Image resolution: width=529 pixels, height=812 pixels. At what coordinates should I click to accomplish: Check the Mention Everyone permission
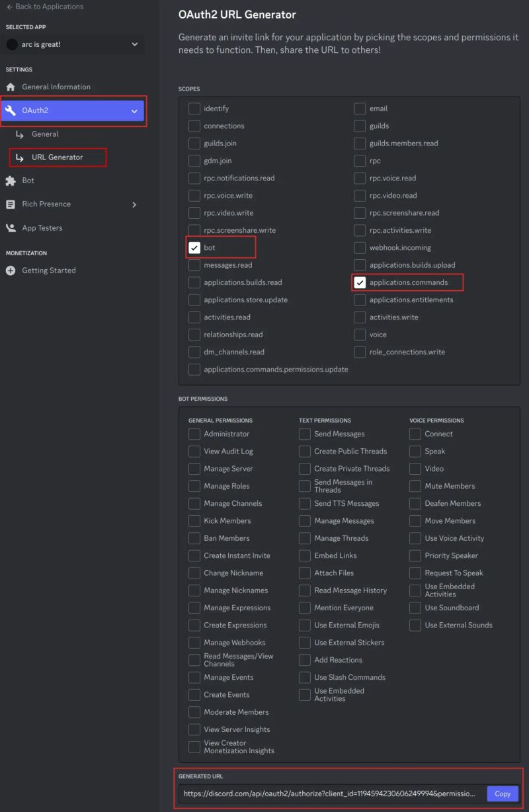point(305,608)
